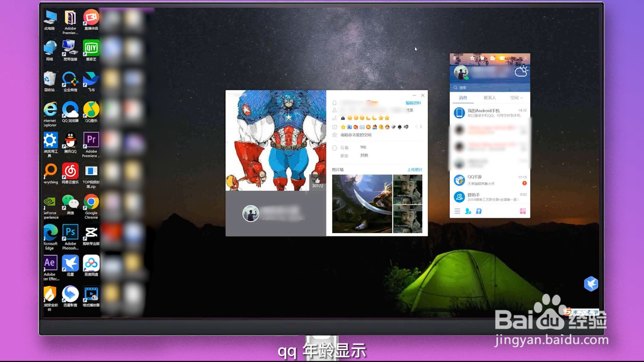This screenshot has height=362, width=644.
Task: Open the file assistant icon in the QQ bottom bar
Action: (x=479, y=211)
